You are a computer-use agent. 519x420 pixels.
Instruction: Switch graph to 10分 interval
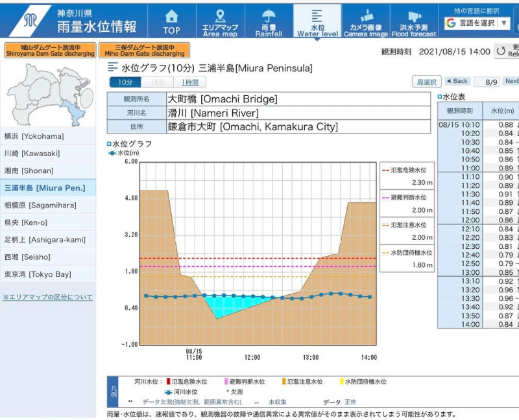pos(125,82)
